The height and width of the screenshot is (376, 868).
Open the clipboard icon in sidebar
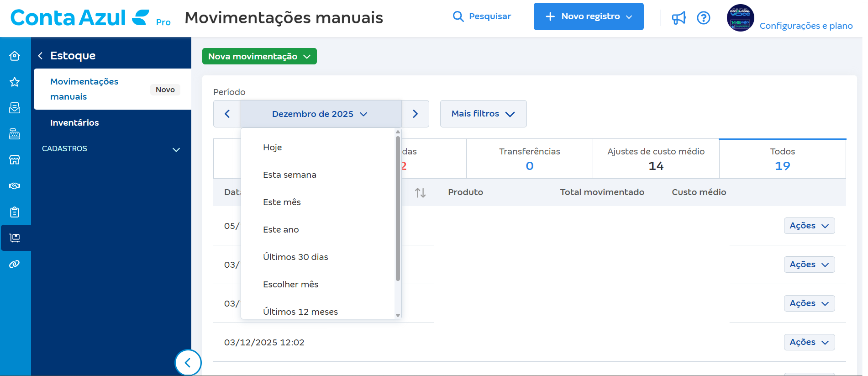pyautogui.click(x=15, y=212)
